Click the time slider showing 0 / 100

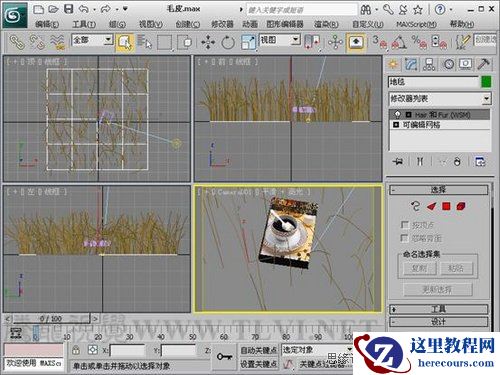pos(51,319)
